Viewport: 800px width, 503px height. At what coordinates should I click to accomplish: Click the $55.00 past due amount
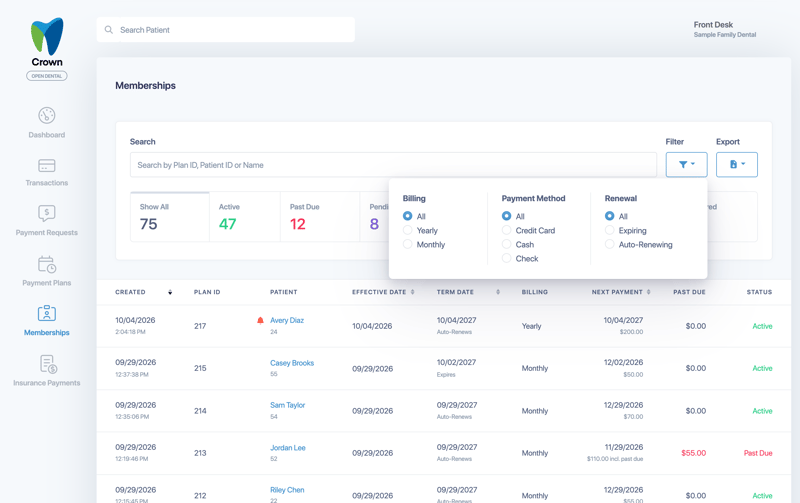coord(693,453)
